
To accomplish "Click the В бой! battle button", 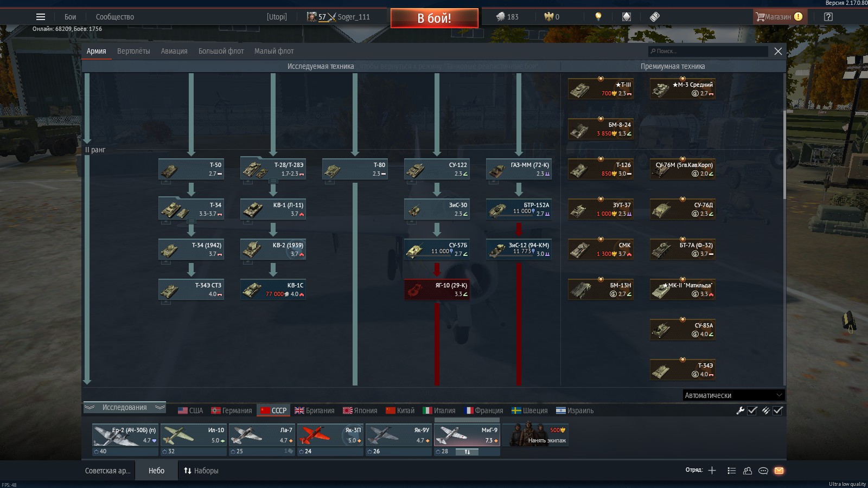I will [435, 18].
